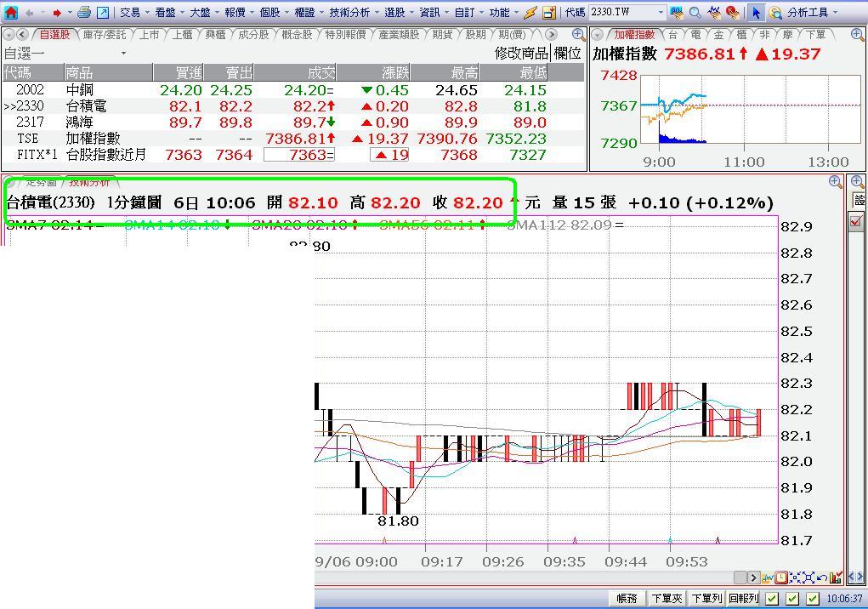Go to the Home icon in toolbar
Viewport: 868px width, 609px height.
pyautogui.click(x=10, y=12)
